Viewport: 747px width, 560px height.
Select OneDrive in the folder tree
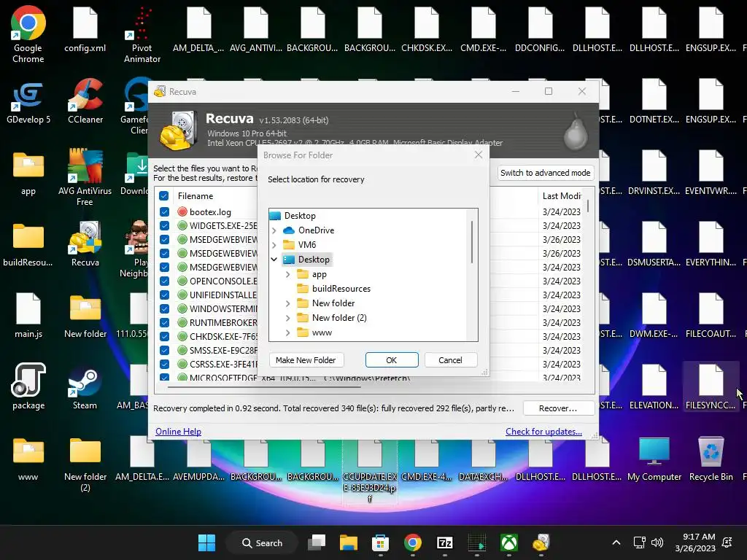[309, 230]
